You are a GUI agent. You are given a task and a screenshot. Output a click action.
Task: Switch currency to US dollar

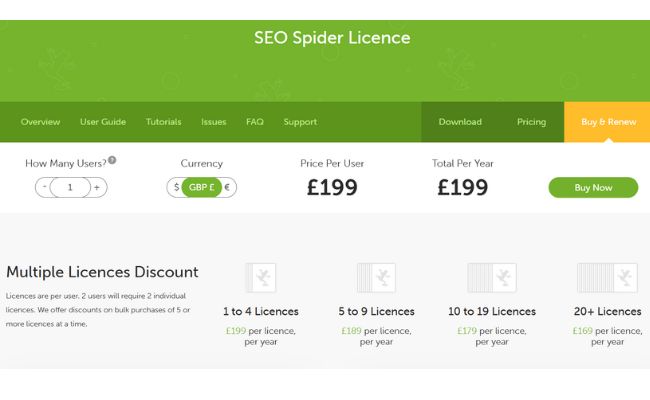[x=176, y=187]
